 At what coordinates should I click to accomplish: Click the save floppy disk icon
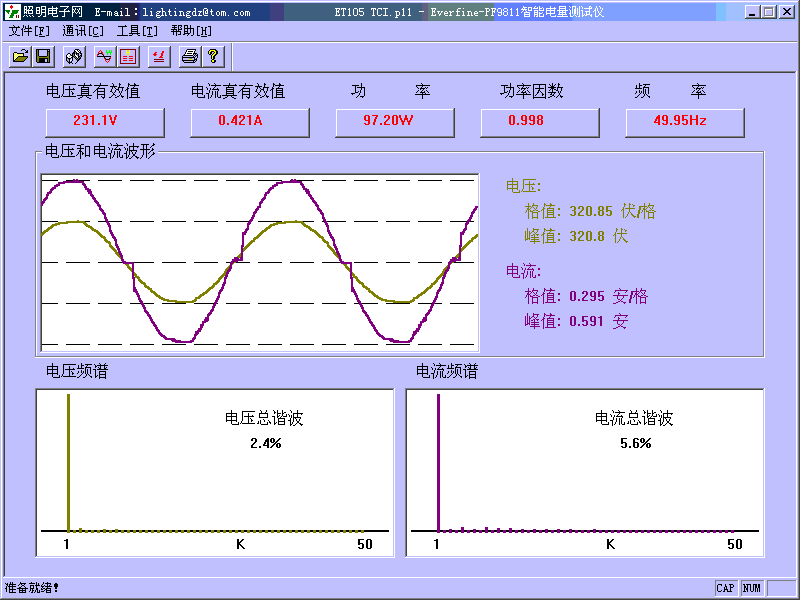pyautogui.click(x=43, y=56)
